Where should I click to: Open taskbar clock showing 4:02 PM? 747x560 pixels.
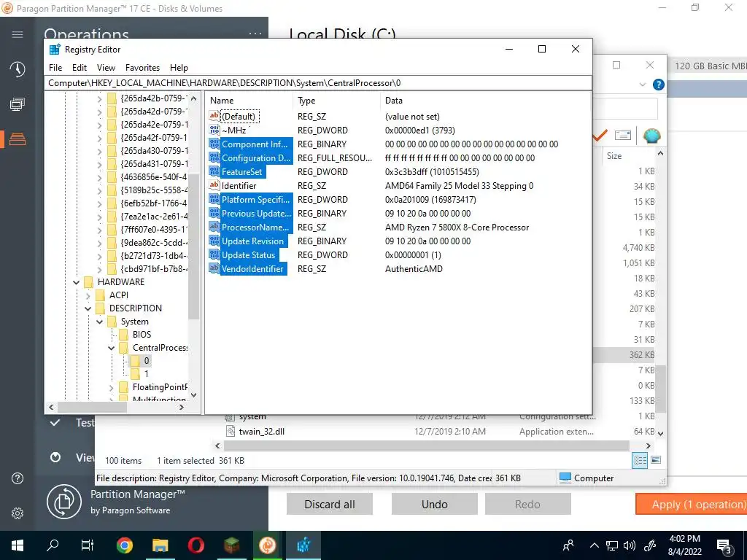684,545
